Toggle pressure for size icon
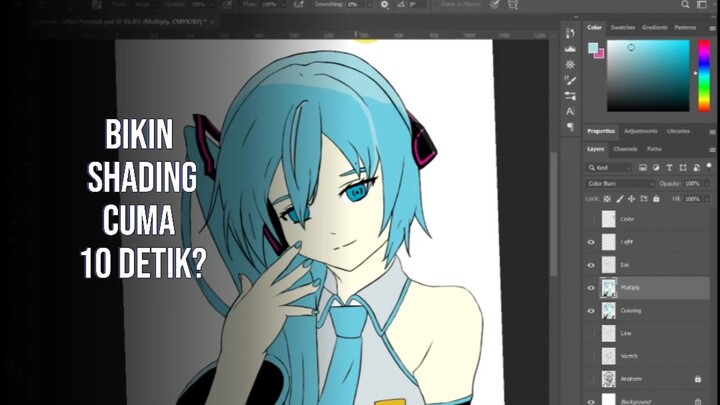720x405 pixels. 495,5
